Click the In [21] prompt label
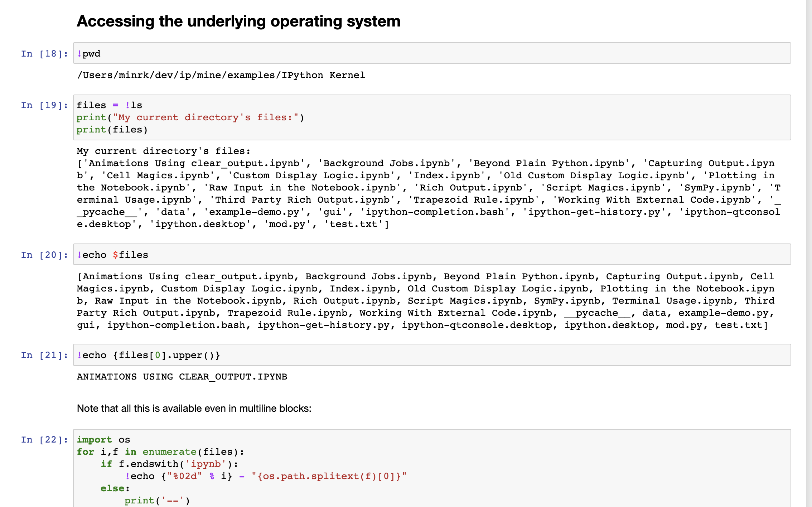 tap(44, 356)
